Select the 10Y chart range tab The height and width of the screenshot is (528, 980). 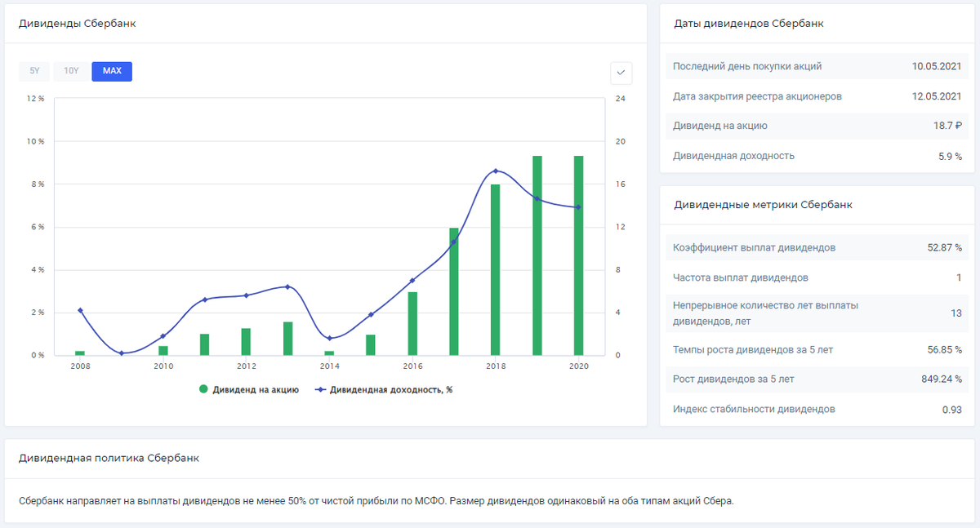coord(71,71)
